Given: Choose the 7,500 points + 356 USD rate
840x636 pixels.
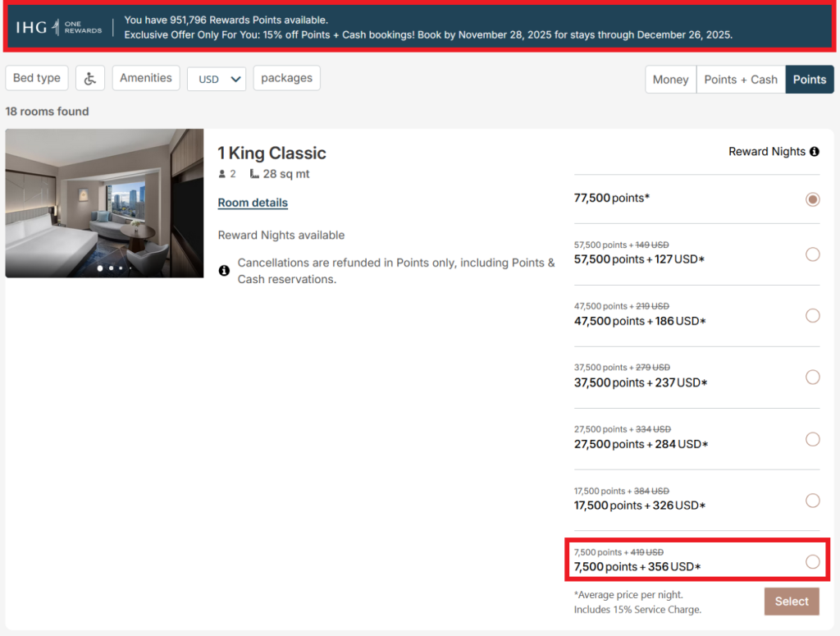Looking at the screenshot, I should click(x=812, y=561).
